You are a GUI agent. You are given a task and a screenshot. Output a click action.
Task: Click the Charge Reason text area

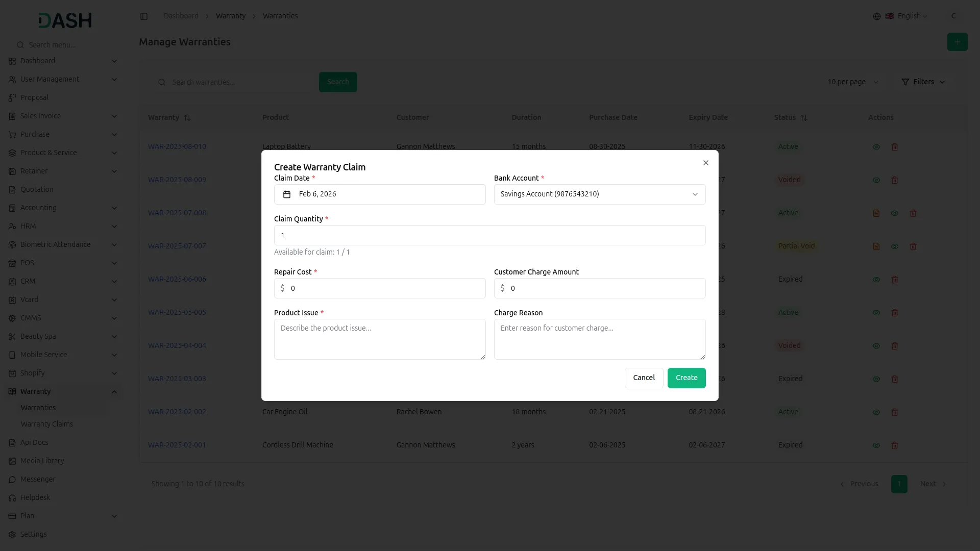tap(600, 339)
